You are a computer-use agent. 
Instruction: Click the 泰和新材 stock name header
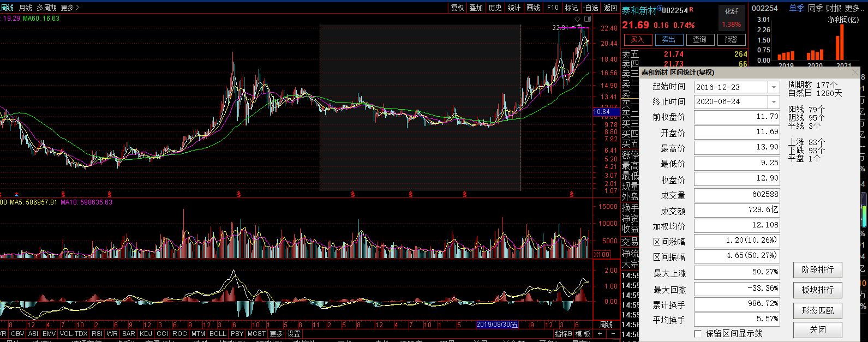639,10
